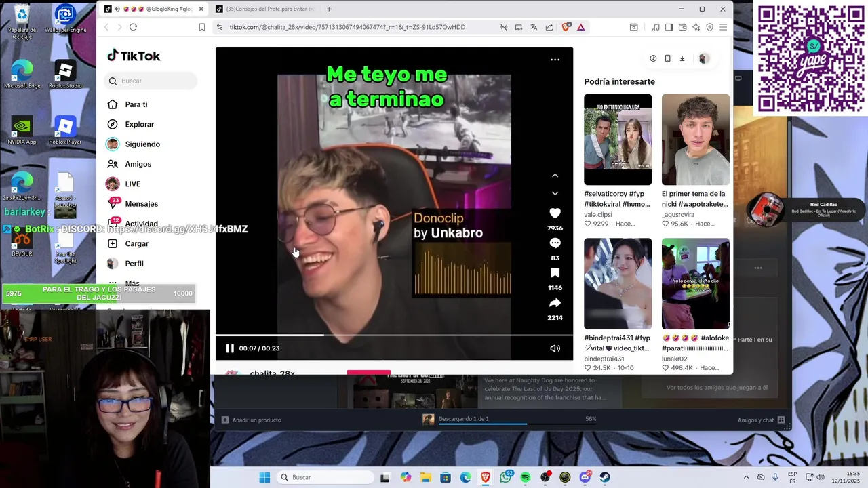Click the TikTok Buscar search field

point(151,81)
